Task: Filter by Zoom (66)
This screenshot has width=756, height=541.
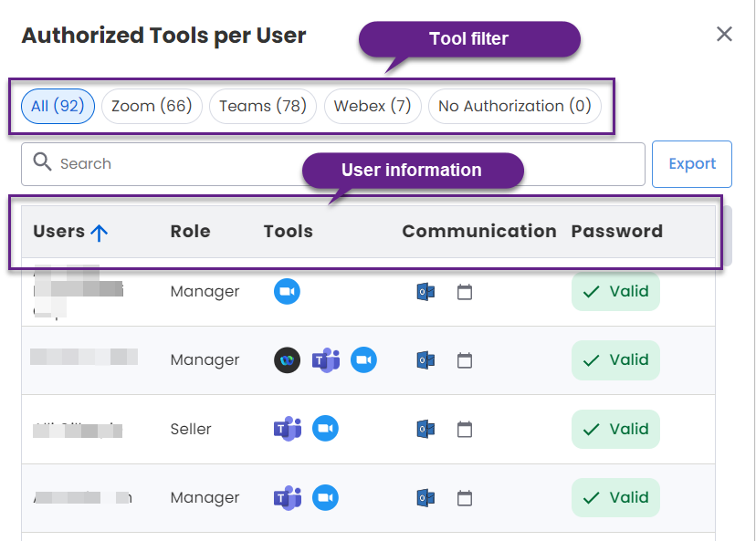Action: point(152,106)
